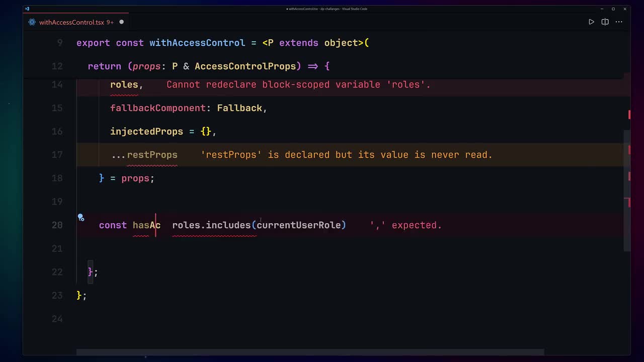Open the editor More Actions menu
644x362 pixels.
(619, 22)
